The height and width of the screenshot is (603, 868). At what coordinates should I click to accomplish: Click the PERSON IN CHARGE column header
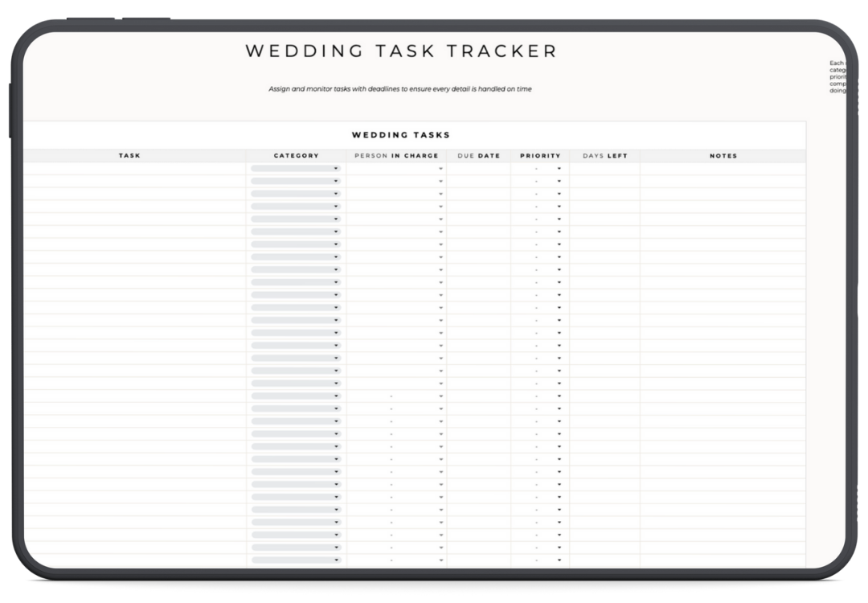tap(396, 156)
